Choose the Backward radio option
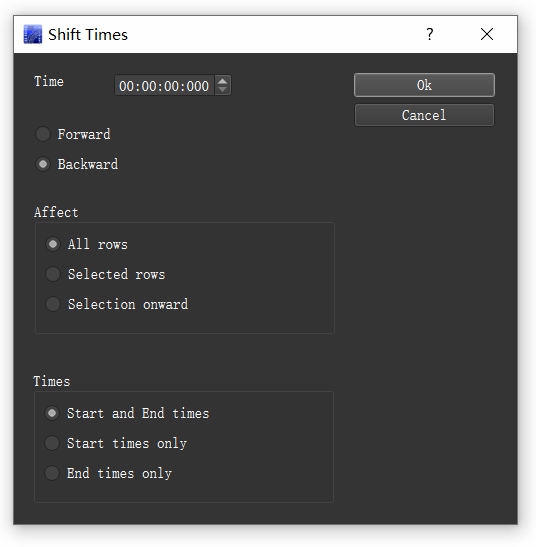This screenshot has width=536, height=547. pos(77,164)
